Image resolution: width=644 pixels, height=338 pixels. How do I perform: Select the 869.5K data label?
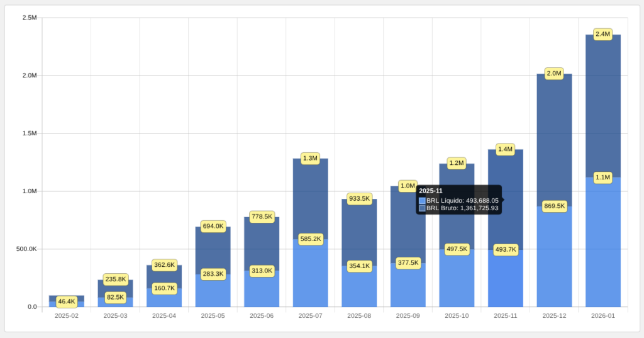[x=554, y=206]
